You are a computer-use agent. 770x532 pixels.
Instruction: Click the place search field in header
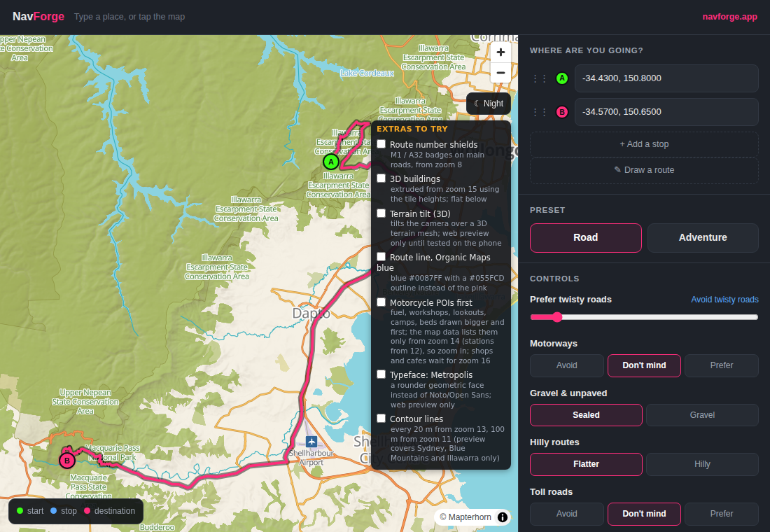(129, 17)
